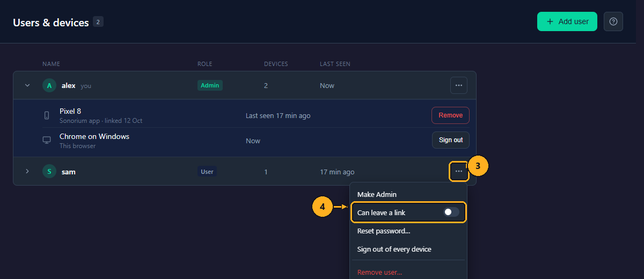Click the ROLE column header

205,64
